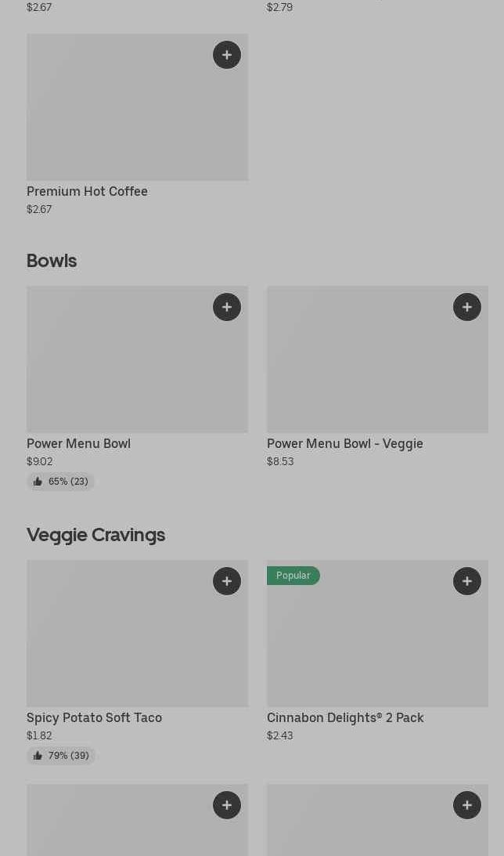Add Premium Hot Coffee to the cart

227,55
